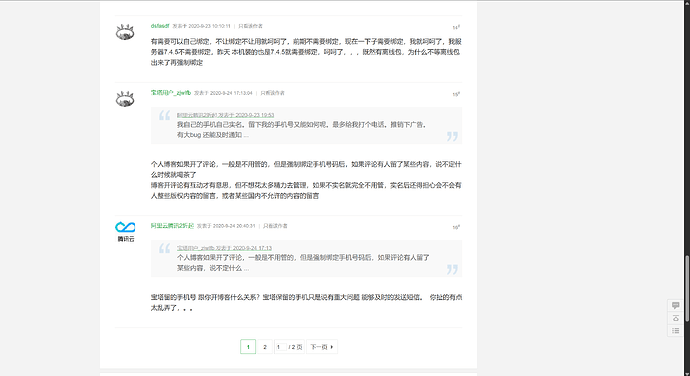Click timestamp 2020-9-24 17:13:04
This screenshot has width=690, height=376.
click(231, 93)
